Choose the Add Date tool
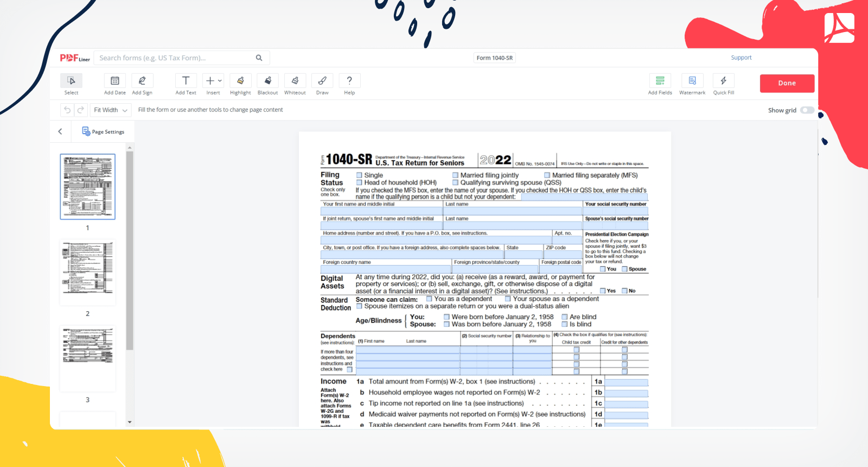 click(115, 80)
